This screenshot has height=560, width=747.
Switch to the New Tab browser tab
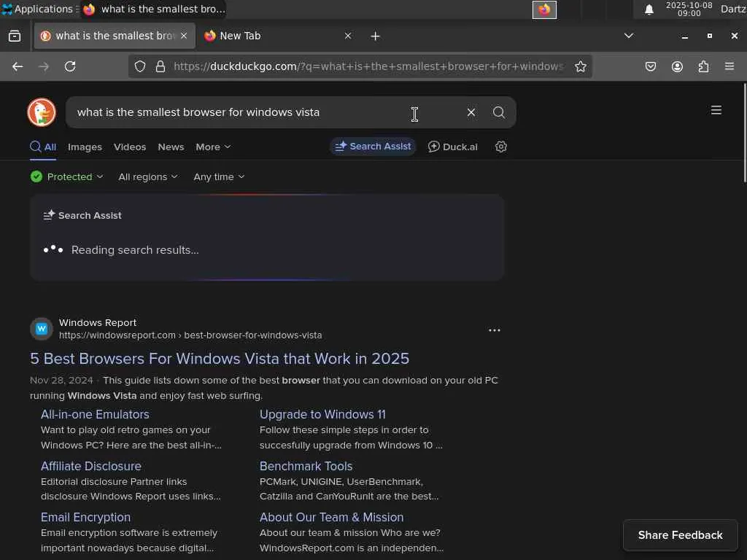[277, 36]
